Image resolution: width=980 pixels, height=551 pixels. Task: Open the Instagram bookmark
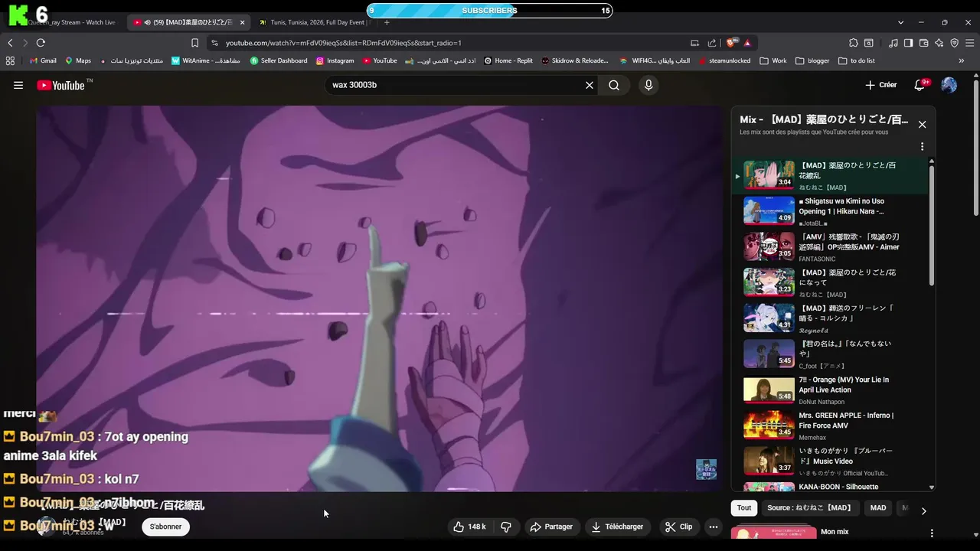pyautogui.click(x=335, y=60)
